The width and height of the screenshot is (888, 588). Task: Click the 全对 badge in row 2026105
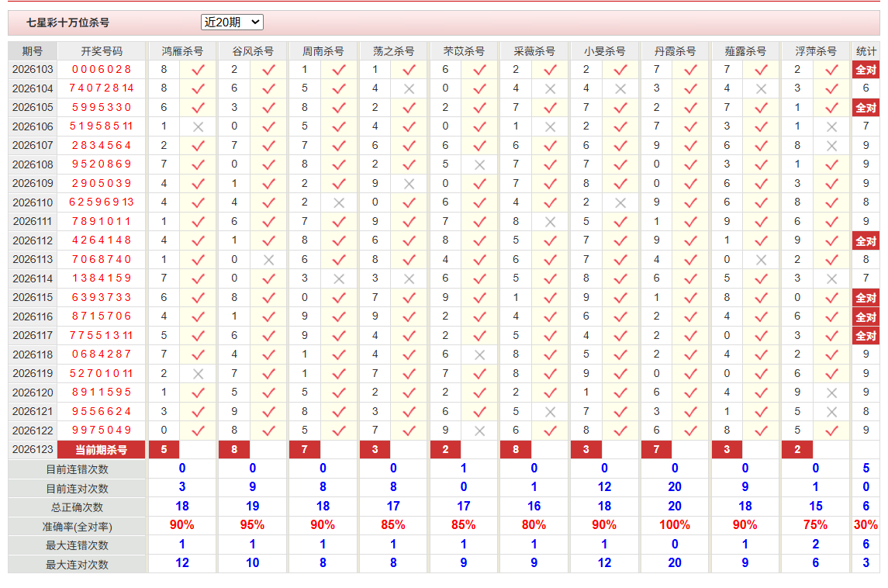(866, 108)
